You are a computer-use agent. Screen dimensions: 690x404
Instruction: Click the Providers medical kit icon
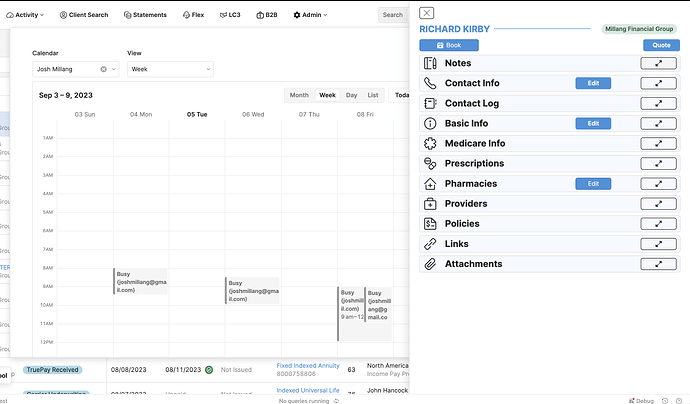[x=430, y=204]
